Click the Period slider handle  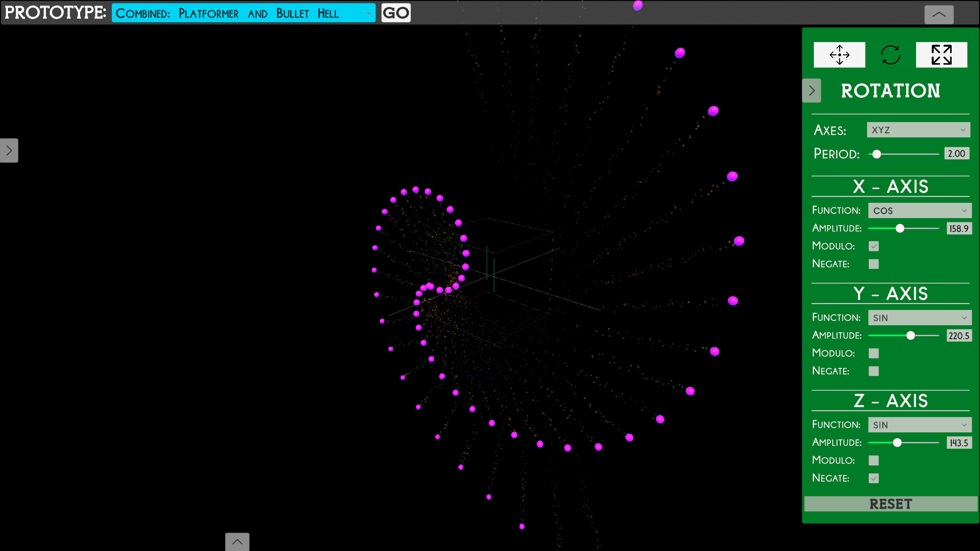click(x=877, y=154)
